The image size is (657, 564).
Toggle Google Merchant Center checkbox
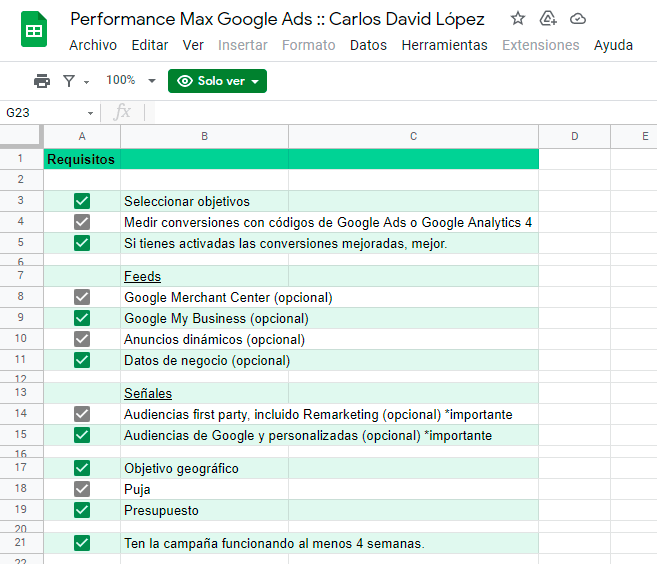82,297
